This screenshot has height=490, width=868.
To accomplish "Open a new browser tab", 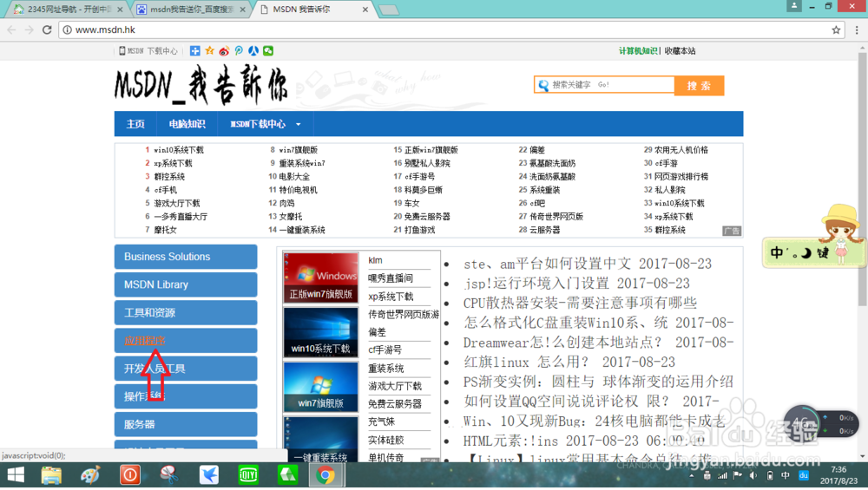I will [x=389, y=10].
